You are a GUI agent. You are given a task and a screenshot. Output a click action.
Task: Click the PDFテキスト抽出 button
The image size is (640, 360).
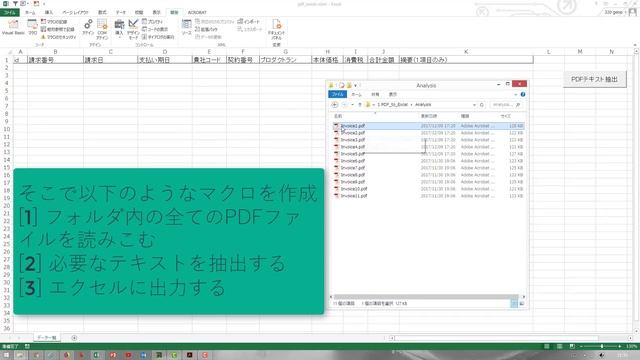(x=594, y=79)
